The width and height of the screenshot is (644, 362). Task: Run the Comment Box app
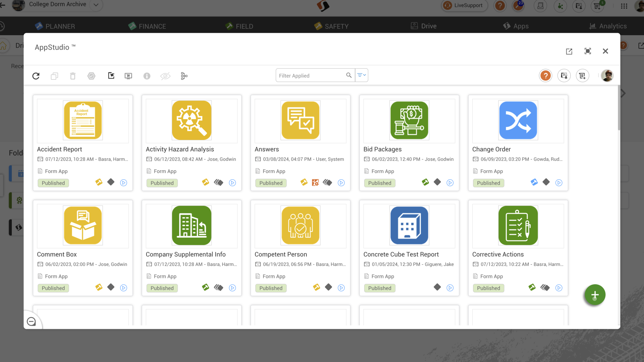(124, 288)
